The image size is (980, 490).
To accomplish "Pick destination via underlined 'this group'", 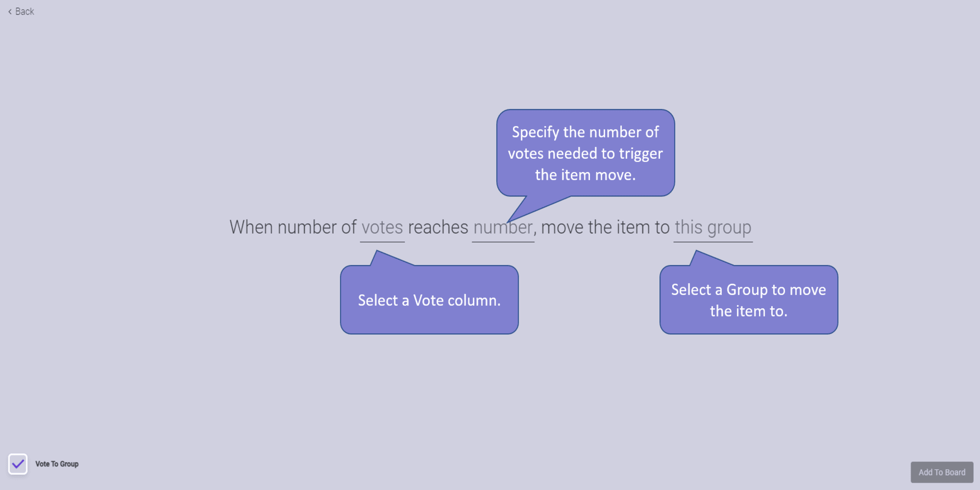I will [713, 228].
